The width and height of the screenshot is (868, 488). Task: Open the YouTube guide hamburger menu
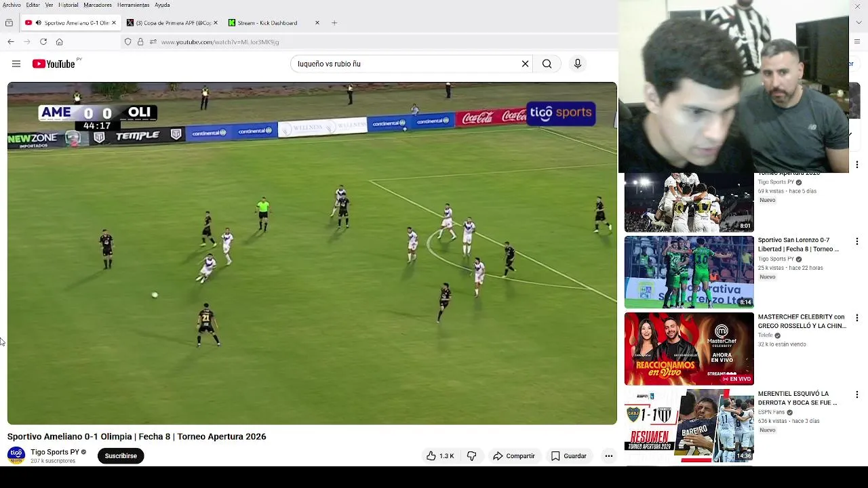click(x=16, y=64)
